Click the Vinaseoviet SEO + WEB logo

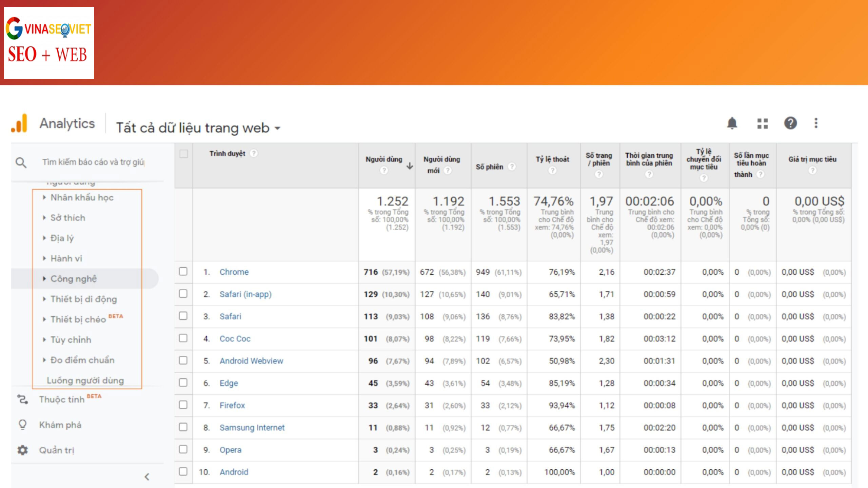point(49,43)
